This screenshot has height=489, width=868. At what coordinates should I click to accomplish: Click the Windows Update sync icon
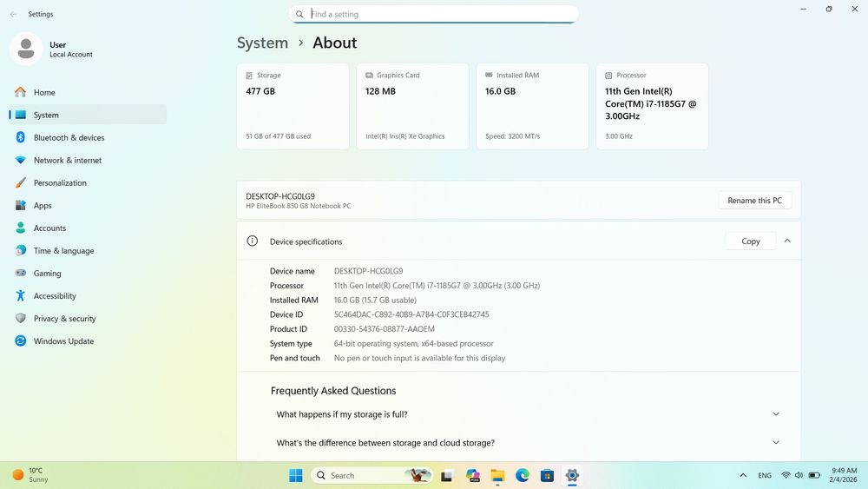21,341
